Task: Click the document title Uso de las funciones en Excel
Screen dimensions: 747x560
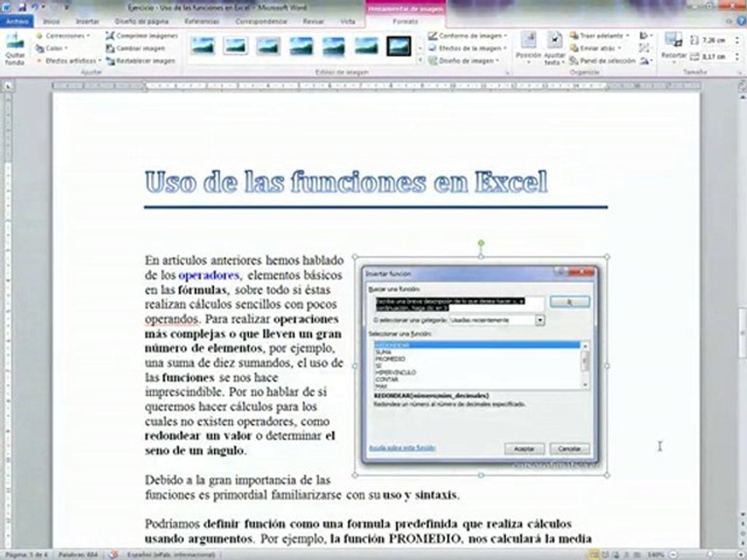Action: point(346,182)
